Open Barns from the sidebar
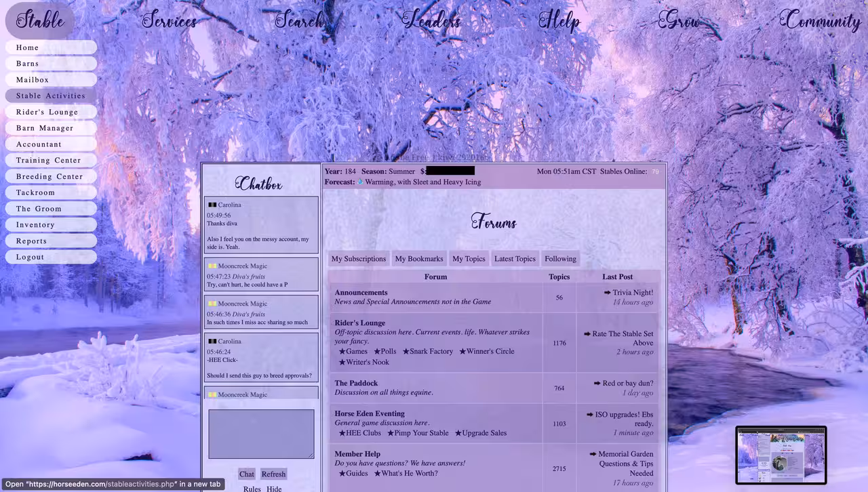 [x=52, y=64]
